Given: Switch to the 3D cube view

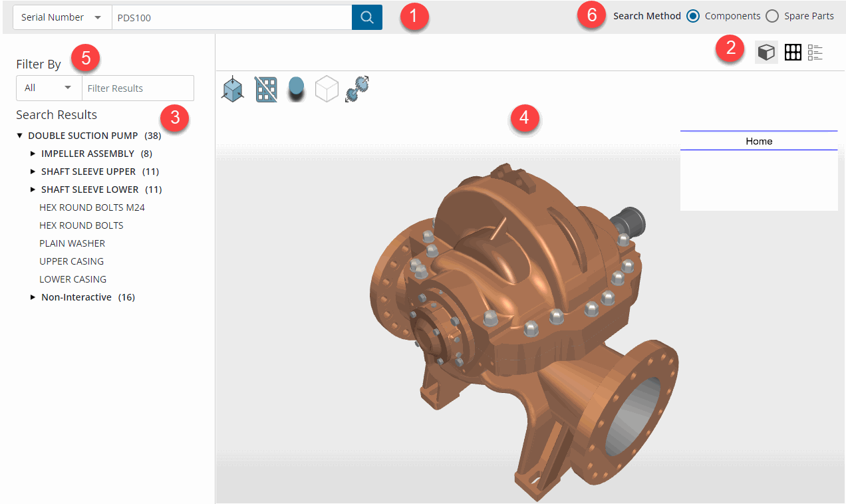Looking at the screenshot, I should coord(766,53).
